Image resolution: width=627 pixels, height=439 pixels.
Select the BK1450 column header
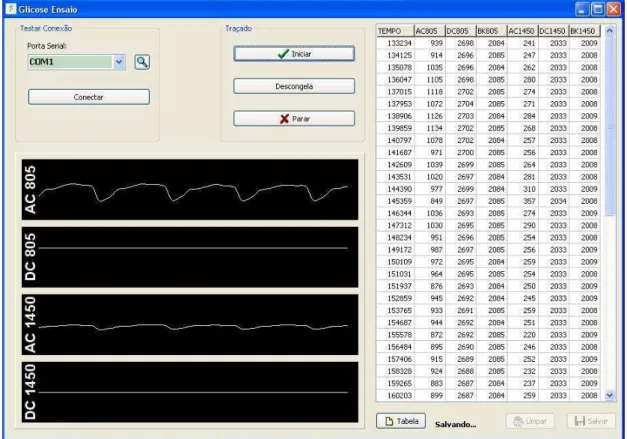coord(585,31)
